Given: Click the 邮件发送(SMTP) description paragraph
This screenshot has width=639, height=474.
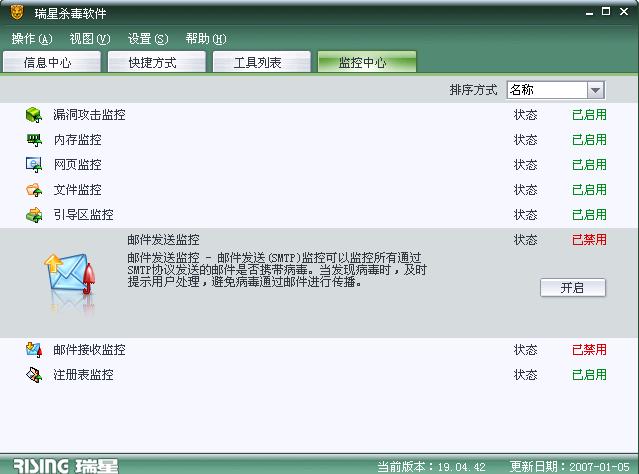Looking at the screenshot, I should [277, 269].
